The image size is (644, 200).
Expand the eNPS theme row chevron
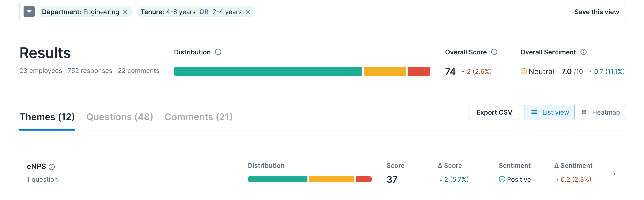614,174
